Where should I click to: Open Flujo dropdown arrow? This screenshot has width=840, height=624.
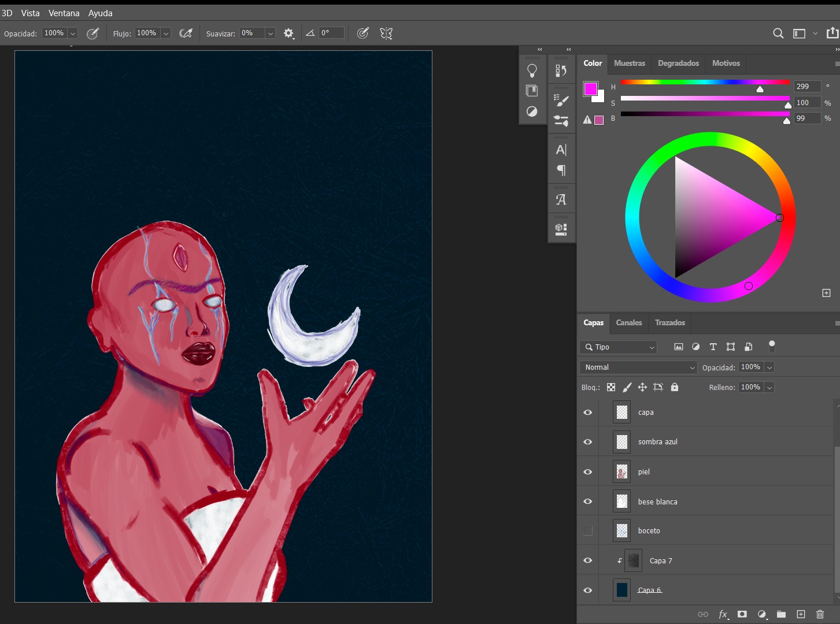tap(166, 34)
